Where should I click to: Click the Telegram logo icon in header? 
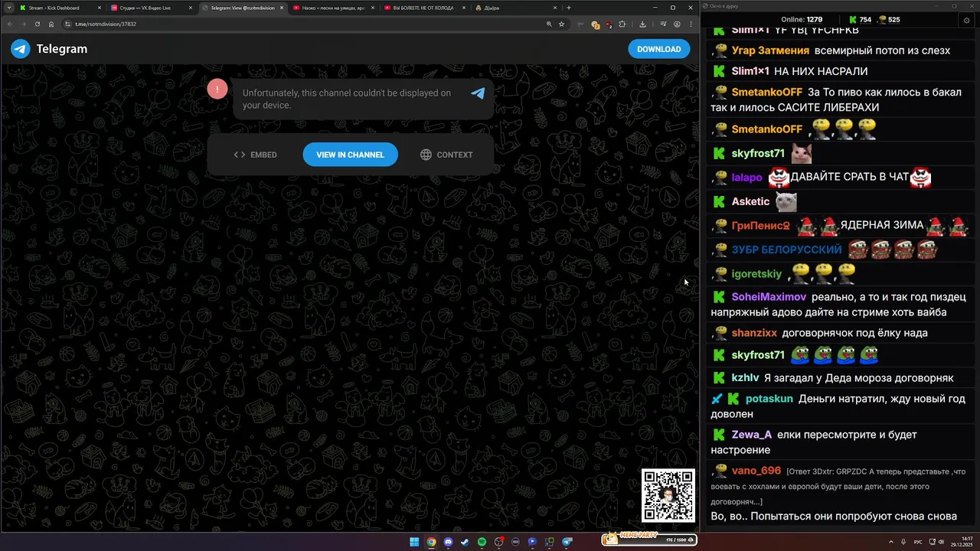[20, 49]
